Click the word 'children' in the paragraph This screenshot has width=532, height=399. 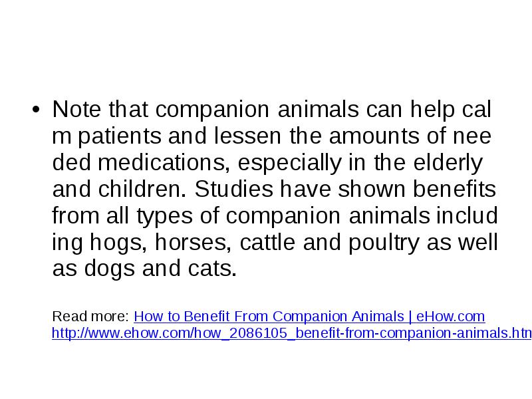click(142, 189)
